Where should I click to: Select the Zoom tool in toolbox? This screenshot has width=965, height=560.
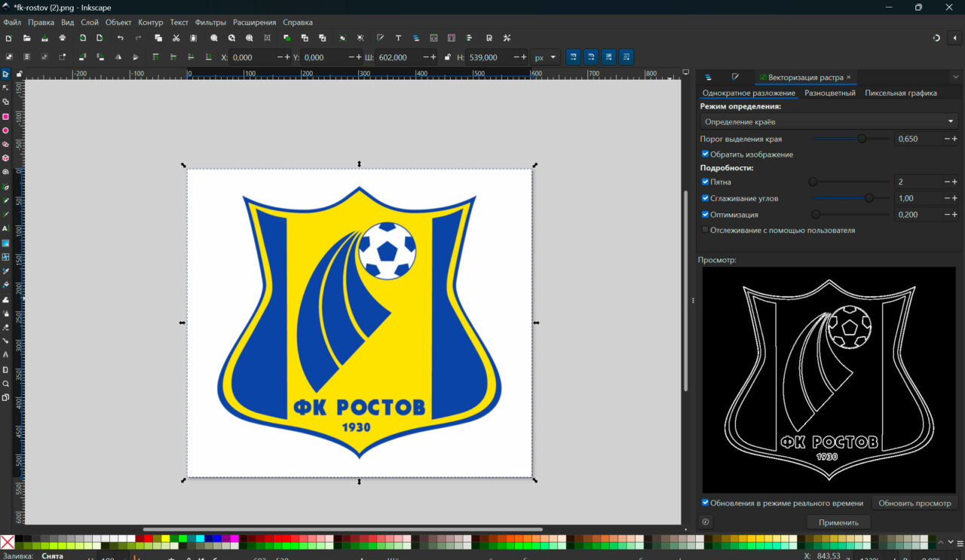pyautogui.click(x=5, y=384)
